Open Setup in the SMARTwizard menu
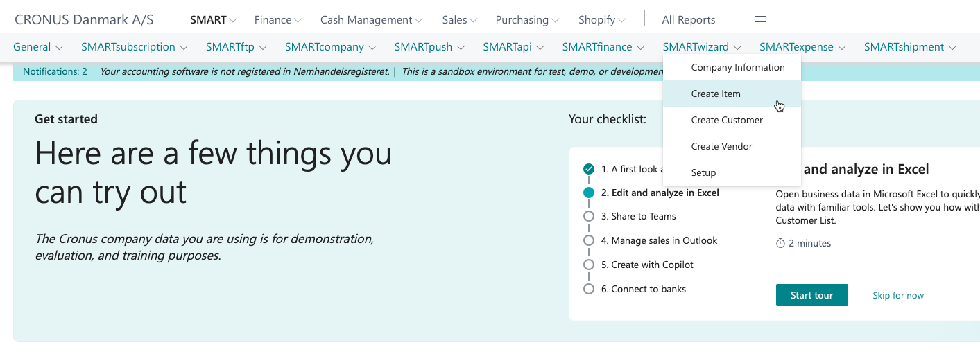 (x=703, y=172)
